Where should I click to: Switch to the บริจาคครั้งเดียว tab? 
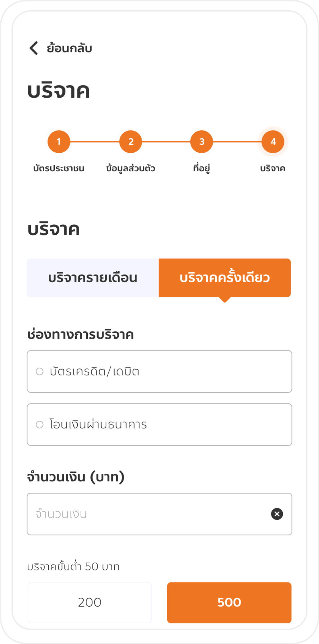coord(225,278)
